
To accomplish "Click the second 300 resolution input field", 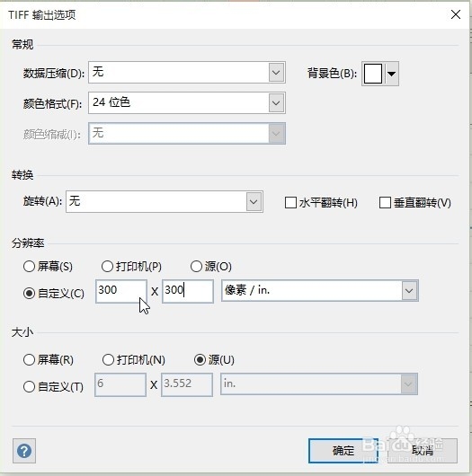I will pos(188,291).
